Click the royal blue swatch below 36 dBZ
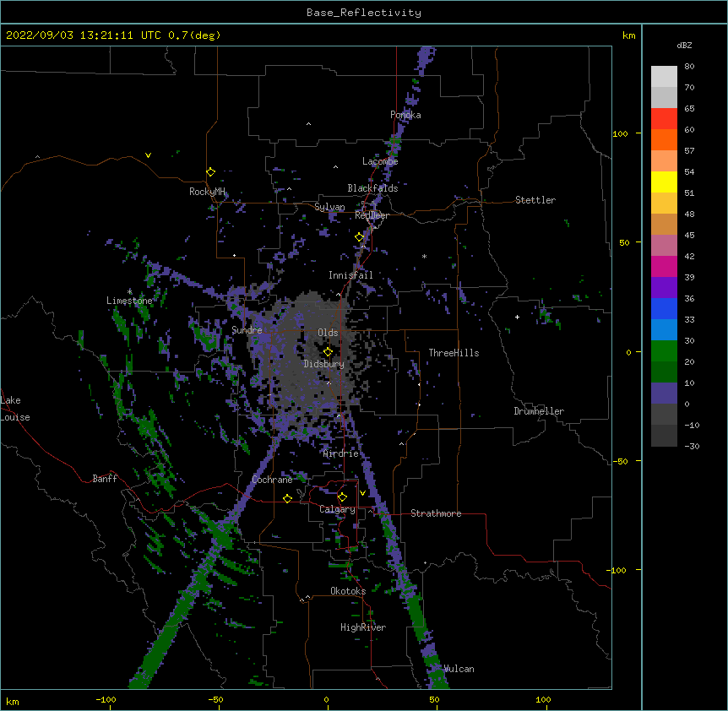Screen dimensions: 728x711 coord(664,308)
